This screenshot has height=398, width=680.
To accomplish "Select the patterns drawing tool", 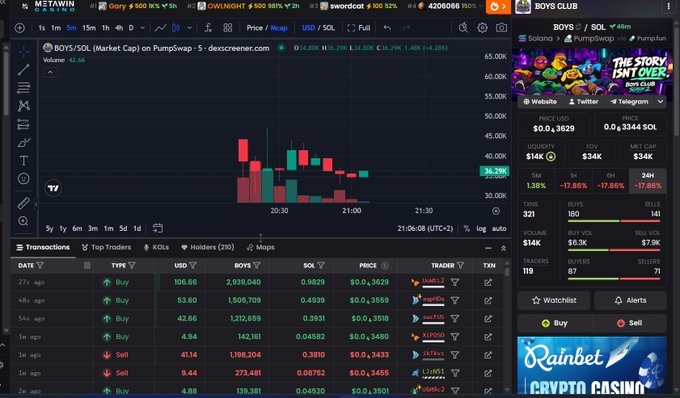I will [24, 106].
